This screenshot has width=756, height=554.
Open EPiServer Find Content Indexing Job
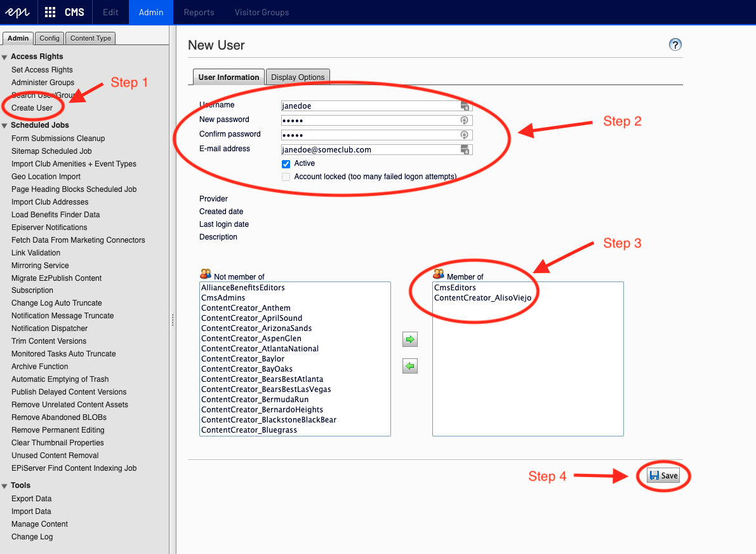pyautogui.click(x=74, y=468)
